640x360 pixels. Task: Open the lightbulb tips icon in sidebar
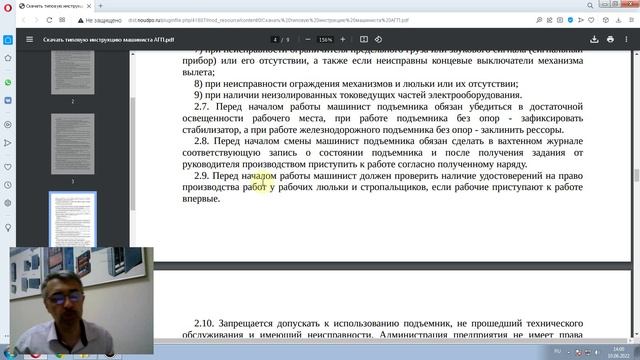pos(8,228)
